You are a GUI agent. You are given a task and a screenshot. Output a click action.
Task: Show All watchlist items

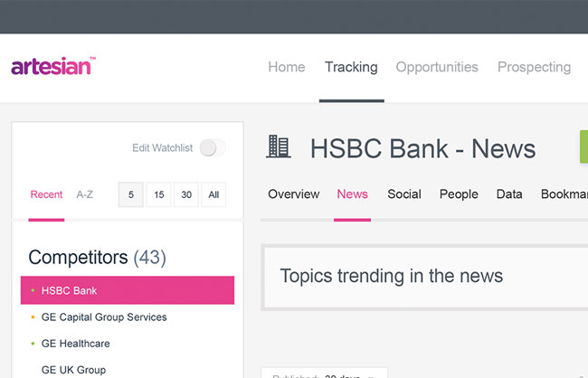[213, 194]
